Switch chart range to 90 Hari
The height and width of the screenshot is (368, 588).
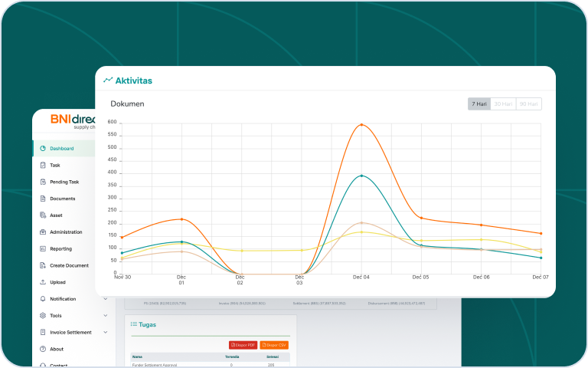click(528, 104)
